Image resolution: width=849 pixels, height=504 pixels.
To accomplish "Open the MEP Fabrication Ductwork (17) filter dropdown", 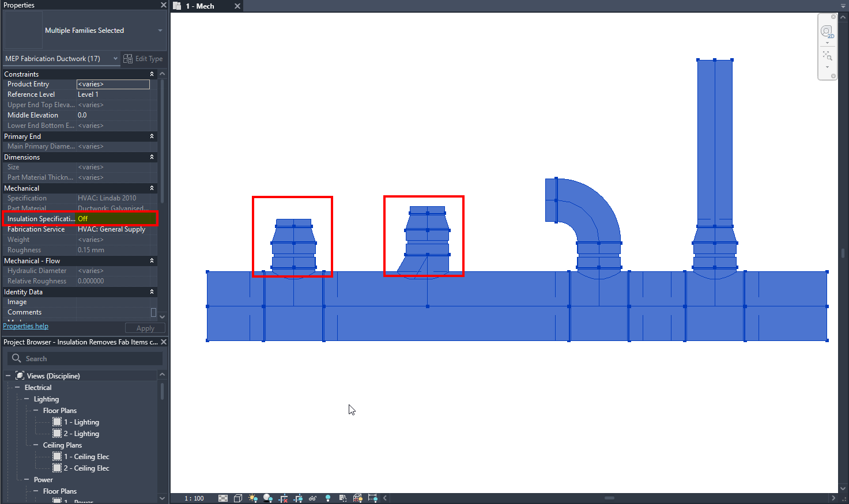I will [x=61, y=59].
